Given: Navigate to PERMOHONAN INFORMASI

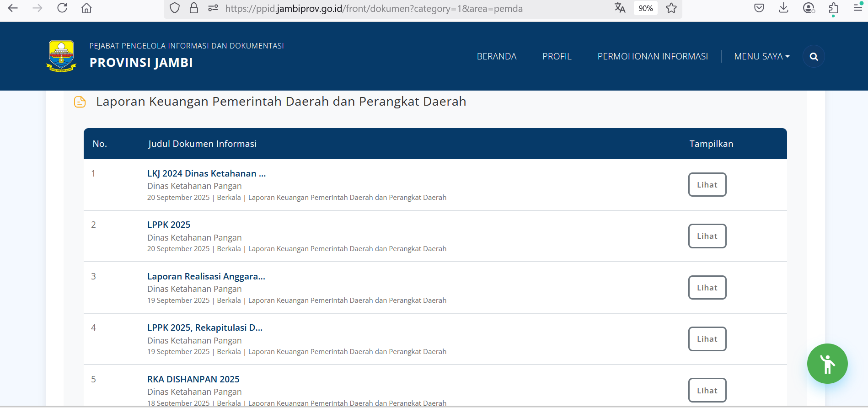Looking at the screenshot, I should 652,57.
